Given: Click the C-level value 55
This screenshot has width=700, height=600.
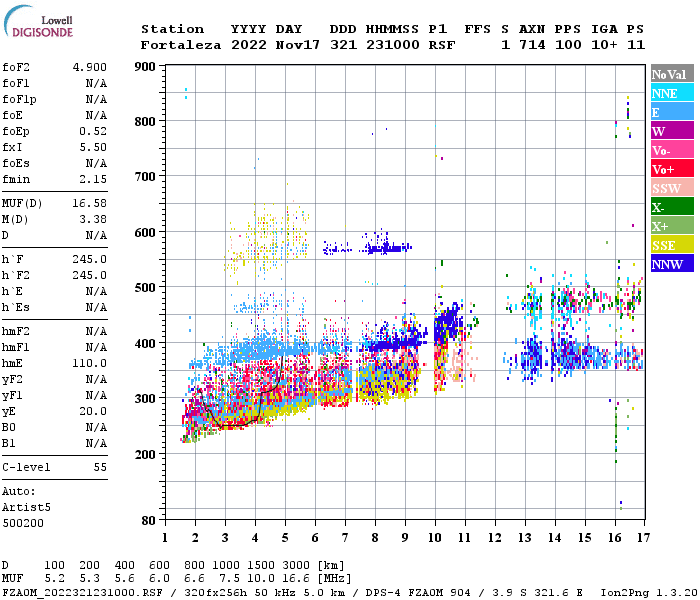Looking at the screenshot, I should point(100,467).
